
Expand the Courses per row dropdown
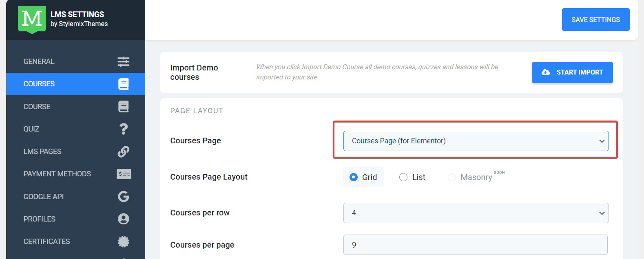[x=475, y=213]
